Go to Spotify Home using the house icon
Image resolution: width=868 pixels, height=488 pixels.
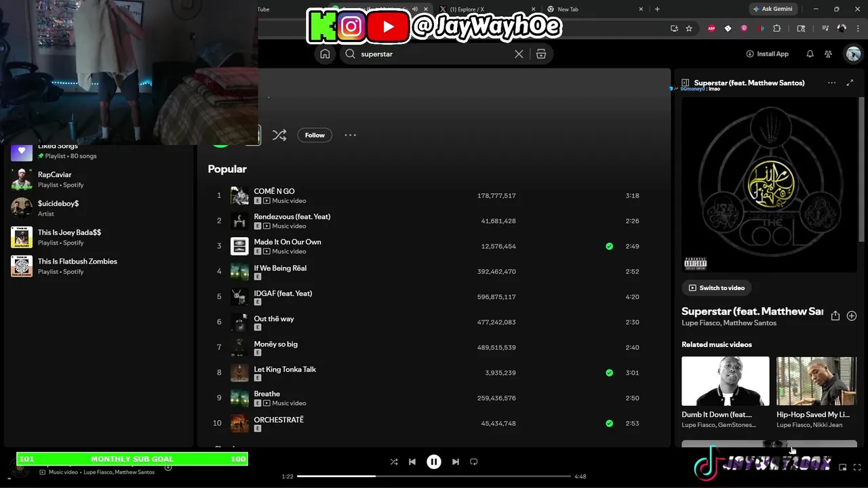325,54
